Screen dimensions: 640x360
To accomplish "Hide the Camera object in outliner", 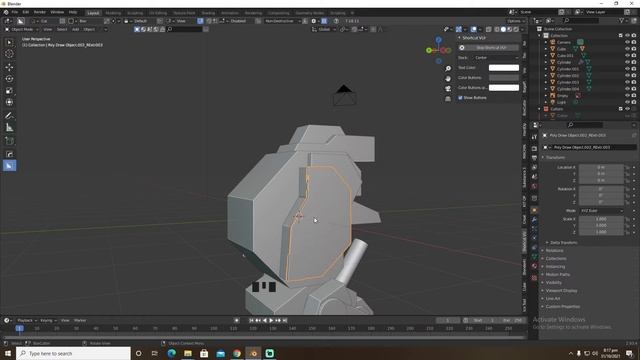I will [627, 42].
